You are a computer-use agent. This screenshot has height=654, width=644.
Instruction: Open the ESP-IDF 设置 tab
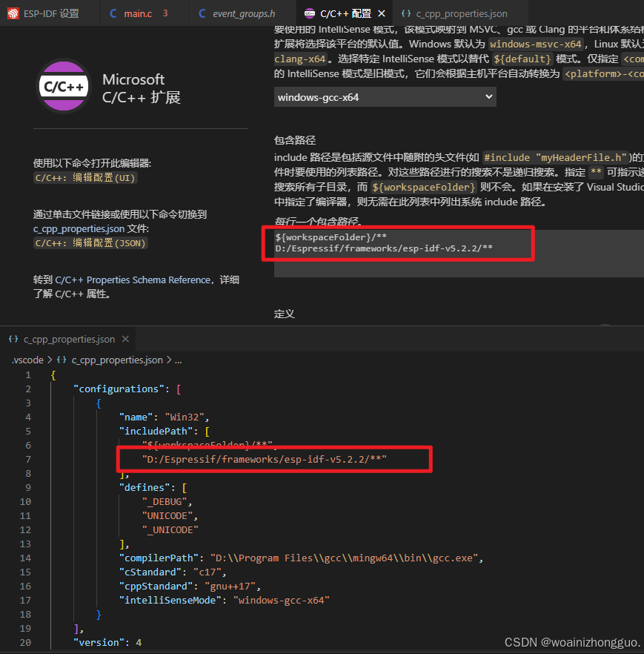(x=50, y=13)
